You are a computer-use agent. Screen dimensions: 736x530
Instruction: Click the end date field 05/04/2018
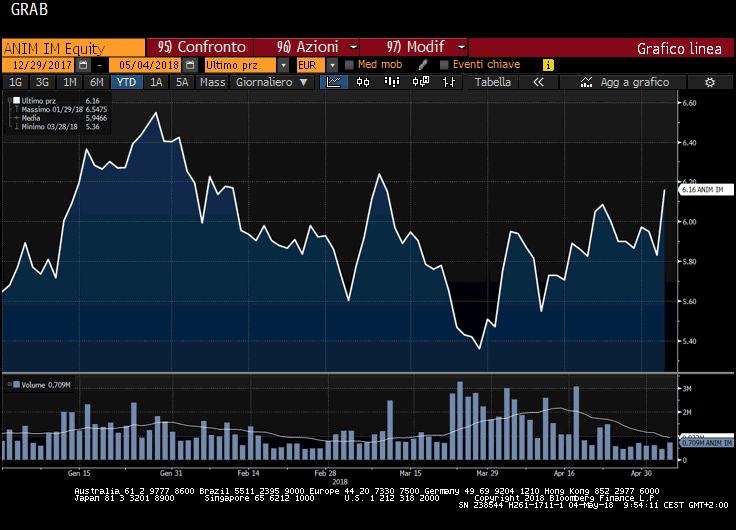[x=146, y=65]
